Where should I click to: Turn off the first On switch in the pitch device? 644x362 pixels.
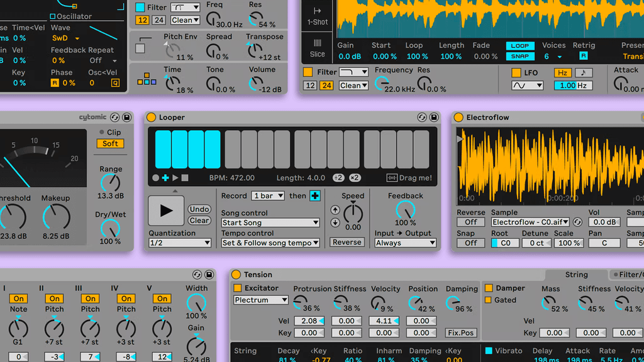[x=18, y=299]
